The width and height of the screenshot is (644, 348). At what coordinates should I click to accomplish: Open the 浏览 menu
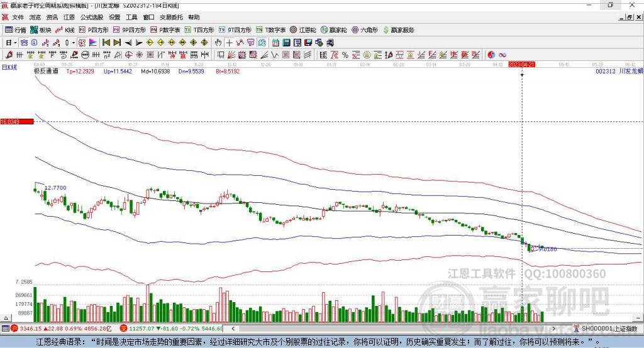tap(35, 17)
